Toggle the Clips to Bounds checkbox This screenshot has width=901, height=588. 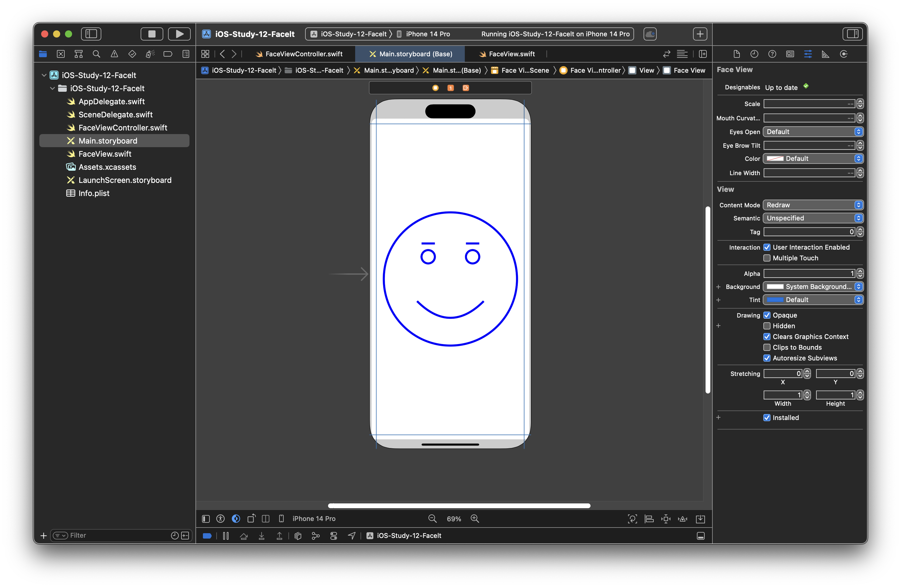pos(767,347)
